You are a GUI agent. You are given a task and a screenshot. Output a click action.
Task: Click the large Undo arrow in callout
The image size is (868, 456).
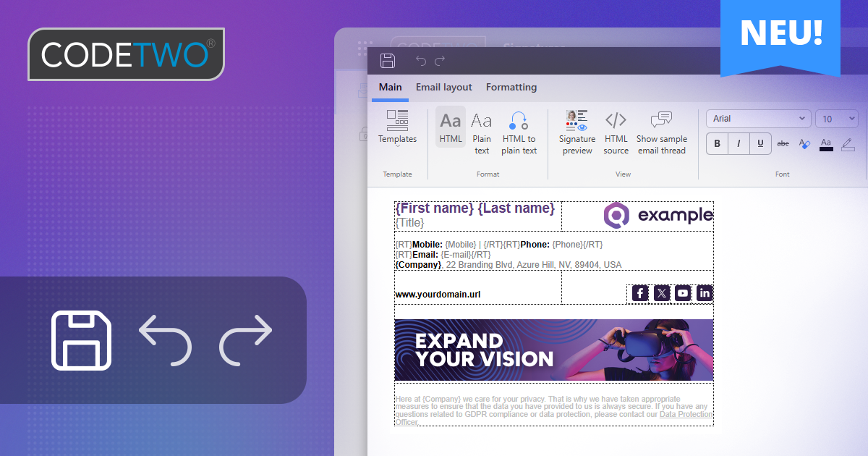click(x=165, y=340)
